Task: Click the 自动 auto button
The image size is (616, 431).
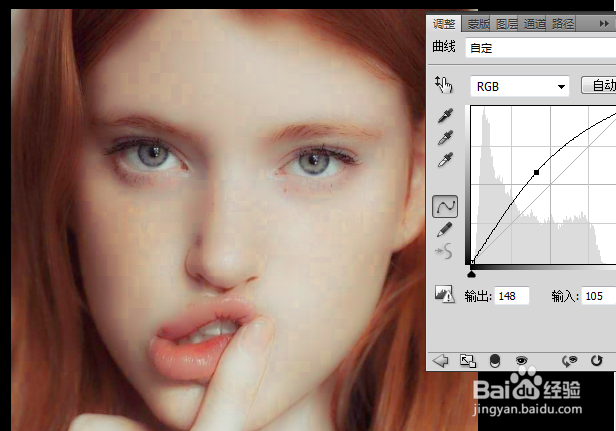Action: tap(599, 85)
